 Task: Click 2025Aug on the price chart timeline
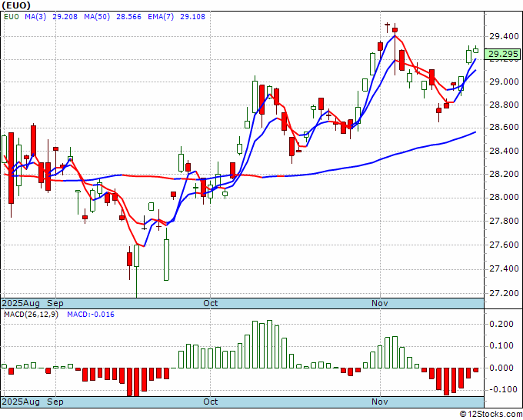tap(21, 303)
